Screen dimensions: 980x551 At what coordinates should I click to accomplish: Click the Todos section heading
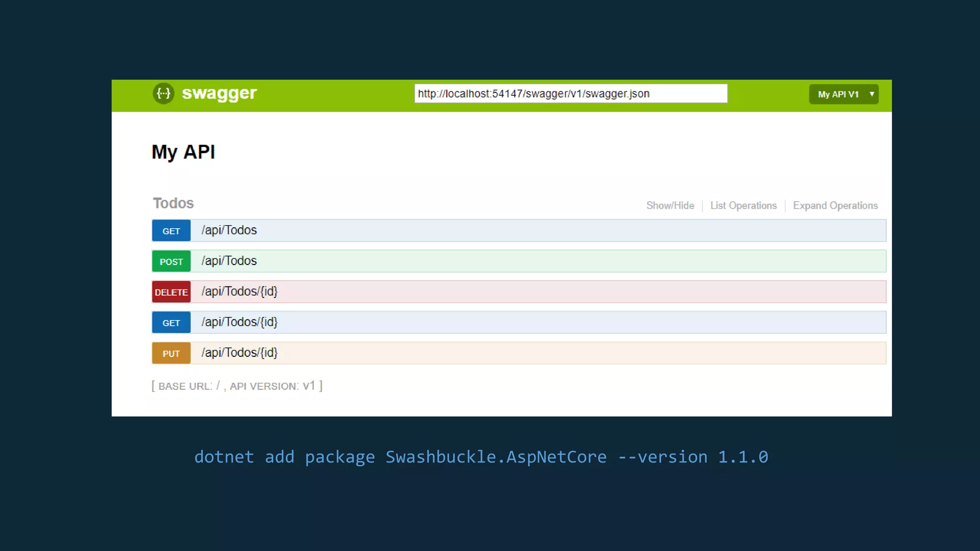click(173, 203)
